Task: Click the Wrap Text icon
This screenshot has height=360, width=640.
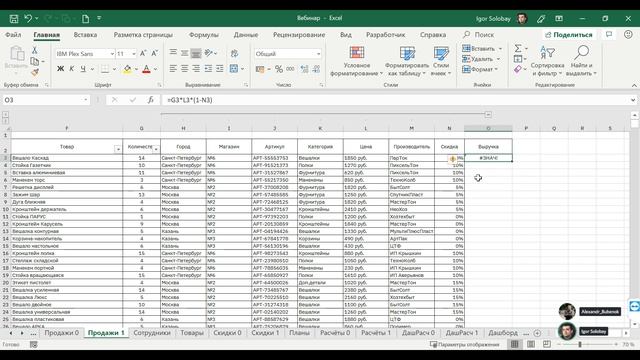Action: [x=234, y=53]
